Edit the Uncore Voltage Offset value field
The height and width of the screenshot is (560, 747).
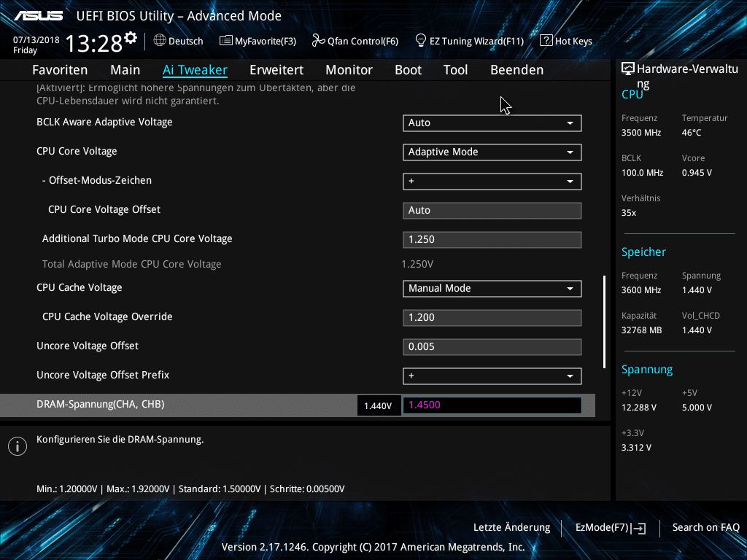[x=492, y=346]
